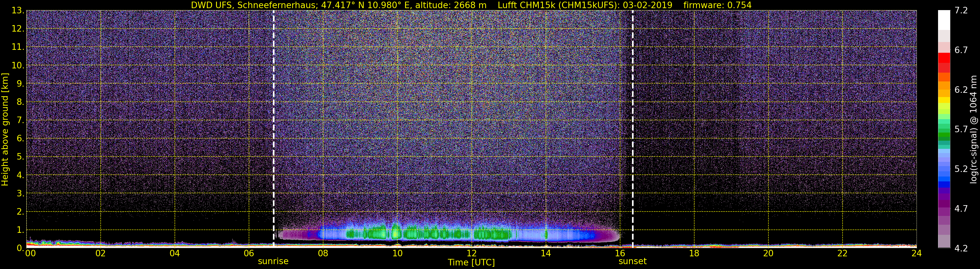The image size is (980, 269).
Task: Click the 08 tick on the time axis
Action: [x=323, y=253]
